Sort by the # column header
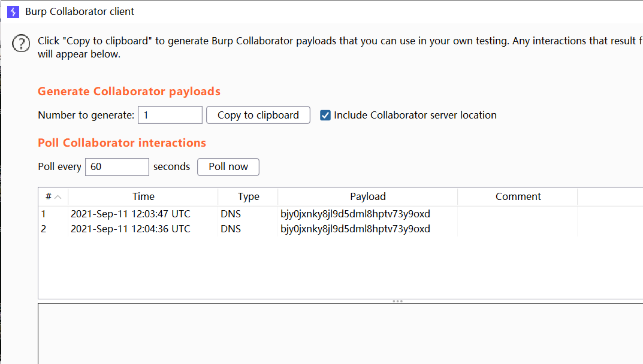The width and height of the screenshot is (643, 364). point(48,196)
